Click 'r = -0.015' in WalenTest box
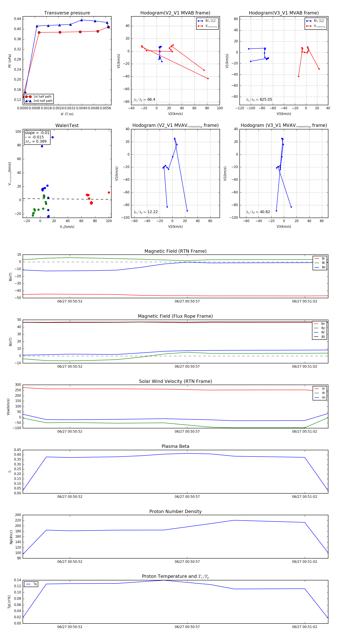Viewport: 351px width, 644px height. pyautogui.click(x=35, y=137)
